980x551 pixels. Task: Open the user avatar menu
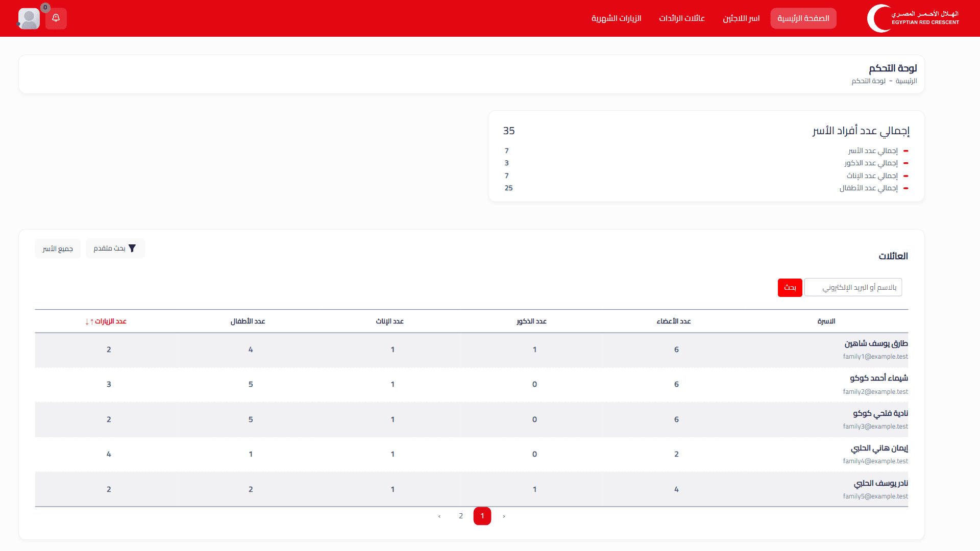pos(29,19)
